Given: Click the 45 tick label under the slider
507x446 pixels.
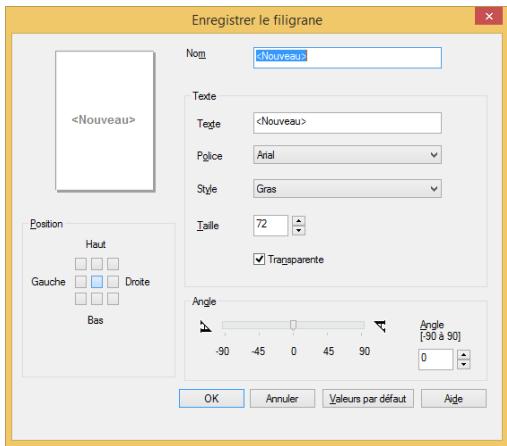Looking at the screenshot, I should point(329,351).
